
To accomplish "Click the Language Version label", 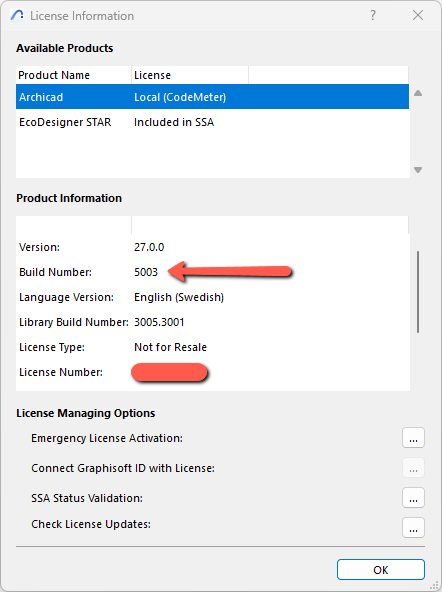I will click(x=66, y=298).
